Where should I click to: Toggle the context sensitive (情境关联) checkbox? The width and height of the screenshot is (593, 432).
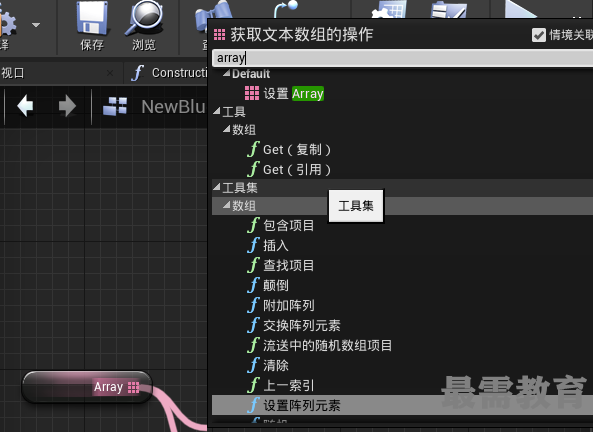(x=539, y=35)
